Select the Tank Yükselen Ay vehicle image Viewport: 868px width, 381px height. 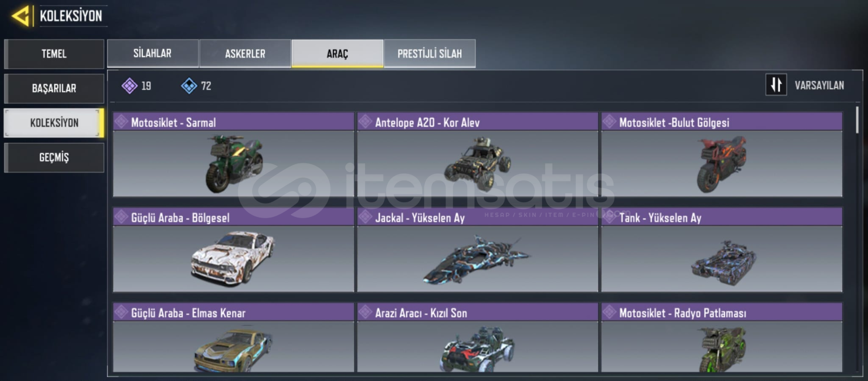723,263
